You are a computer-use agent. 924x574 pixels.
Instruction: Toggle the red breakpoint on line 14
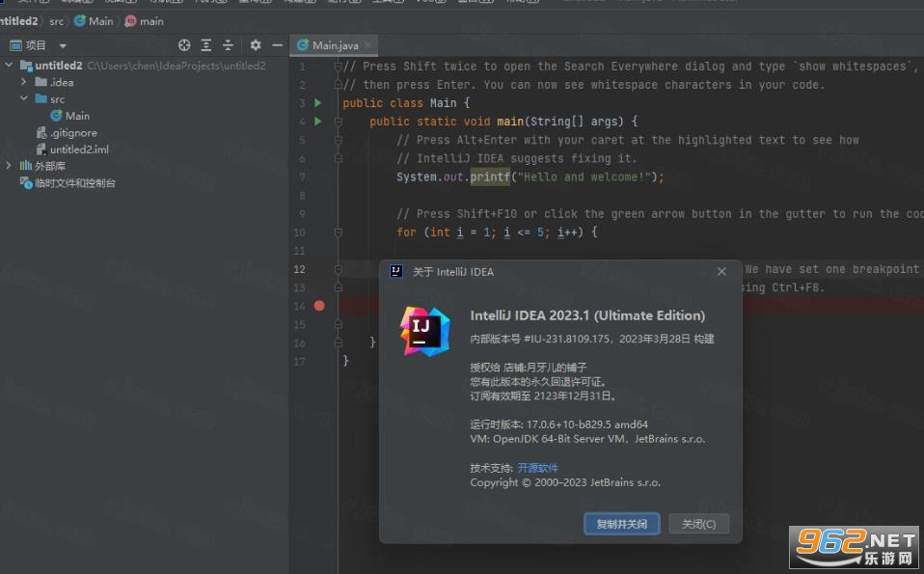[x=319, y=306]
